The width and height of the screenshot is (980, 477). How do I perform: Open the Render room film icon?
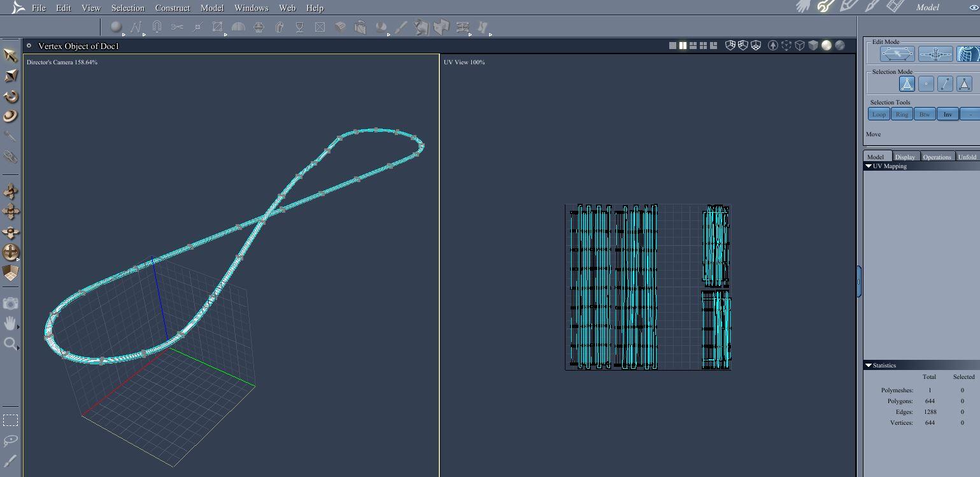click(896, 7)
